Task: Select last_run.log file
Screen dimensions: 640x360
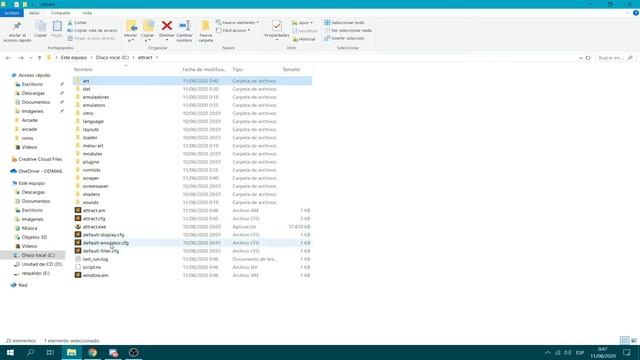Action: 95,259
